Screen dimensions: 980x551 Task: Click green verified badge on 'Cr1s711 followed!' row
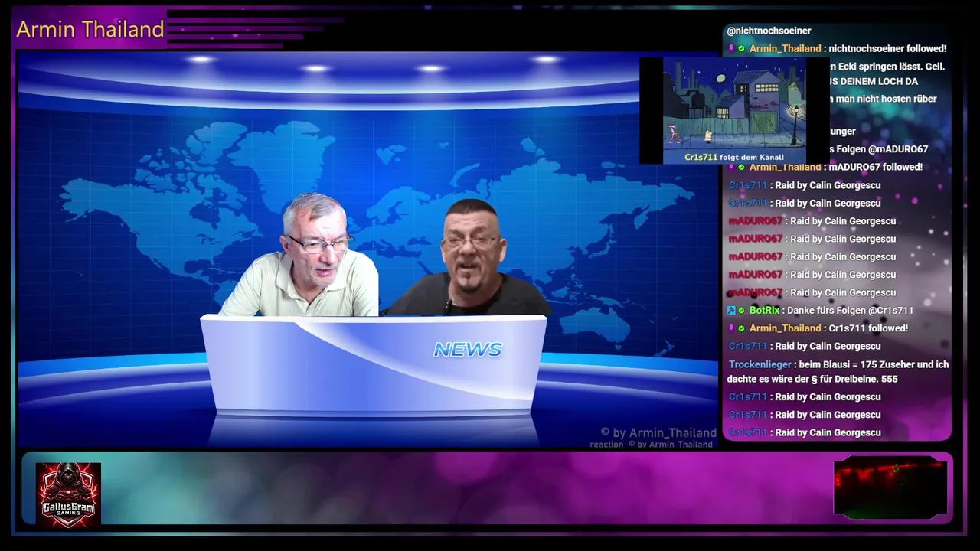pos(741,328)
